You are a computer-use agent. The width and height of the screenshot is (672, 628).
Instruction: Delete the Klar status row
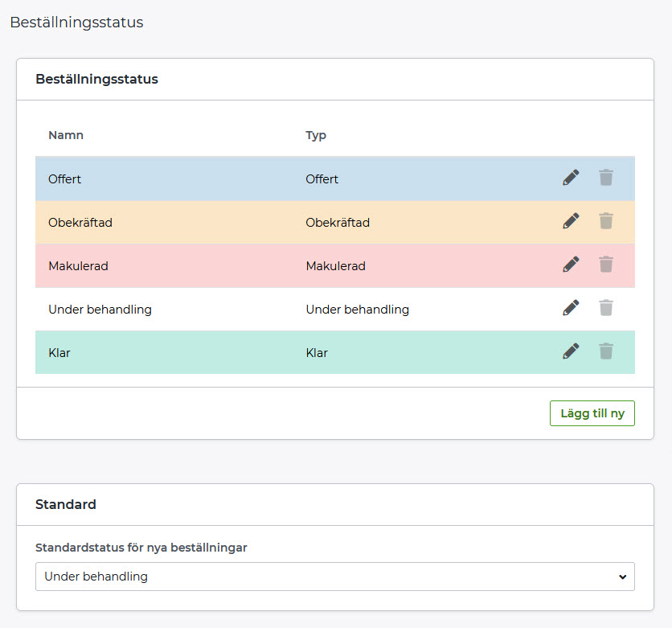coord(606,351)
